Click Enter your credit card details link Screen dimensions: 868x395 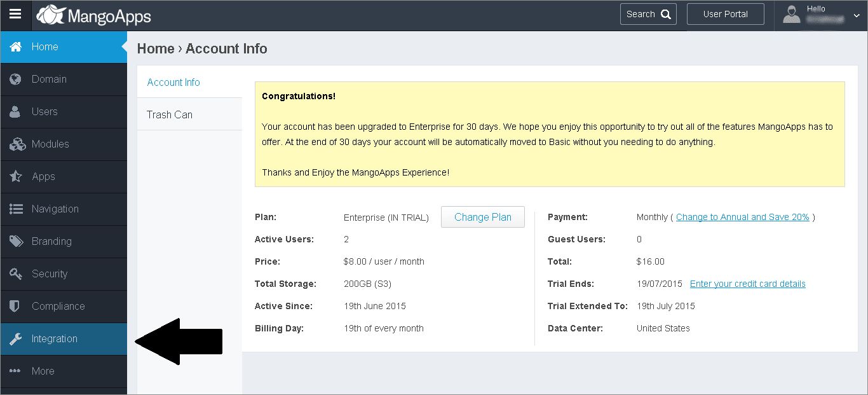pyautogui.click(x=747, y=284)
